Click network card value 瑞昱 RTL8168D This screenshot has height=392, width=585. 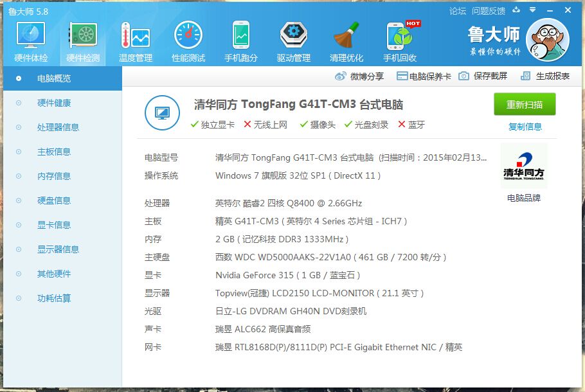[339, 347]
